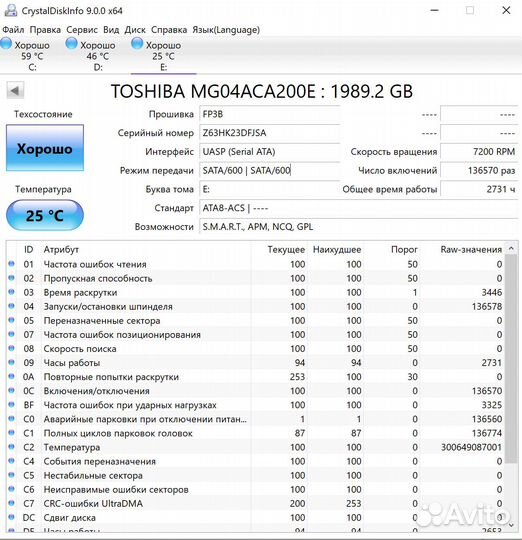This screenshot has width=522, height=540.
Task: Click the status orb for disk D:
Action: (72, 44)
